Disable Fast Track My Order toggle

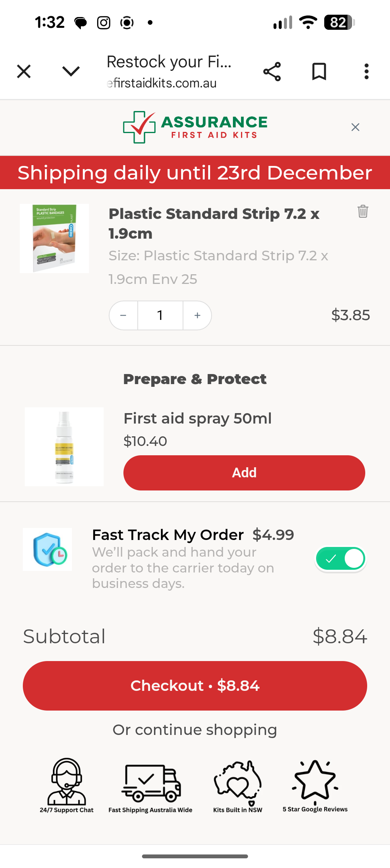[340, 559]
